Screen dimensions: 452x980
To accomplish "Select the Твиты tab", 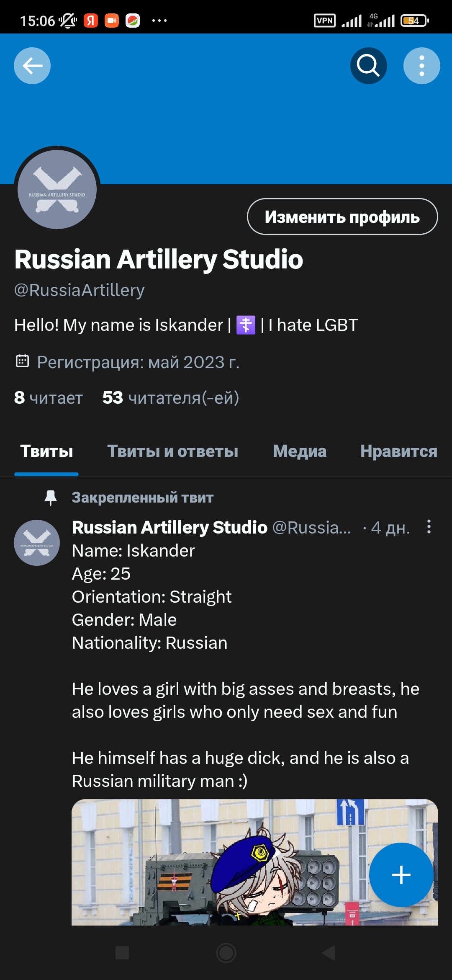I will [46, 451].
